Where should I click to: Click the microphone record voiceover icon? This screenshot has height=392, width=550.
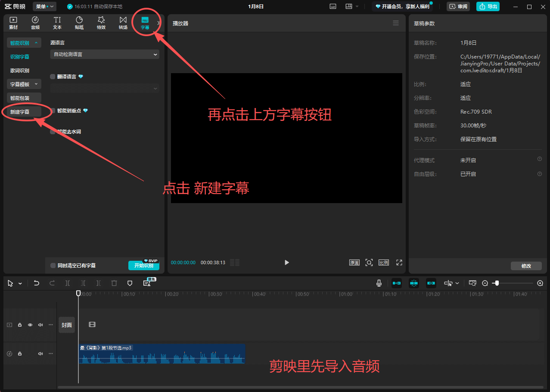[379, 283]
